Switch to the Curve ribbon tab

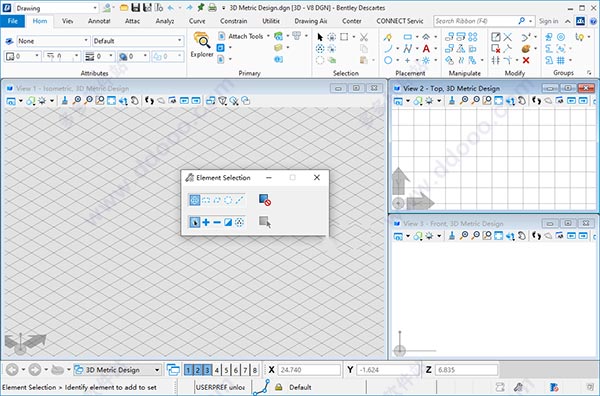click(x=197, y=21)
